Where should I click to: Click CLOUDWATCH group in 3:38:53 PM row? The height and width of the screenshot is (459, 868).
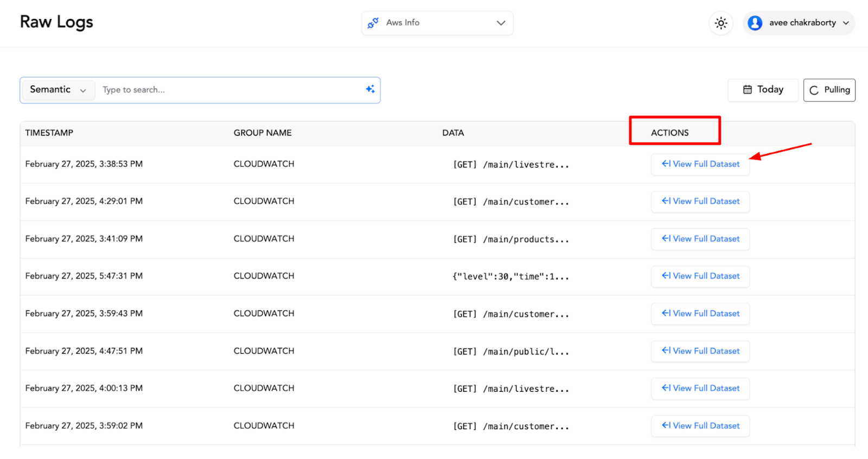(x=264, y=164)
